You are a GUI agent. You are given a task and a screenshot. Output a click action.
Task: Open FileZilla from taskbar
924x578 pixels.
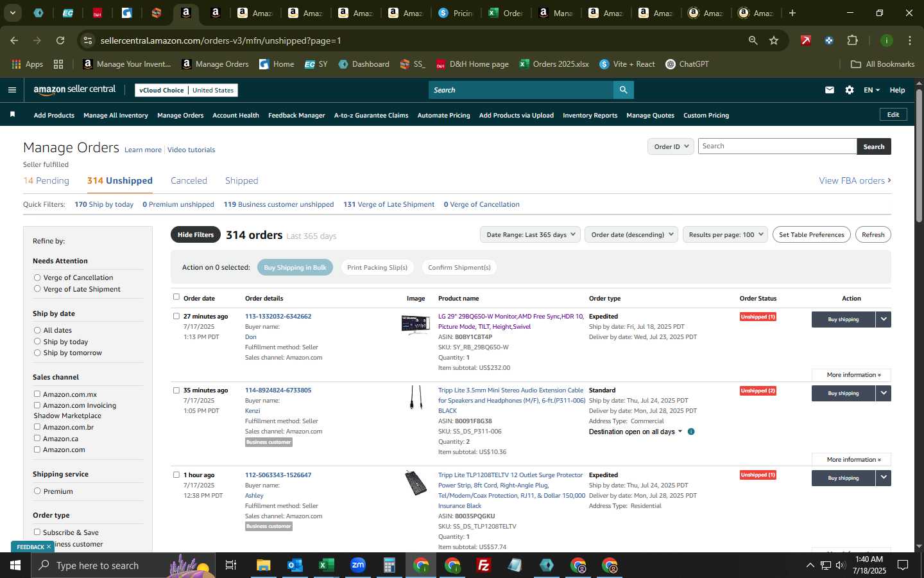tap(484, 565)
